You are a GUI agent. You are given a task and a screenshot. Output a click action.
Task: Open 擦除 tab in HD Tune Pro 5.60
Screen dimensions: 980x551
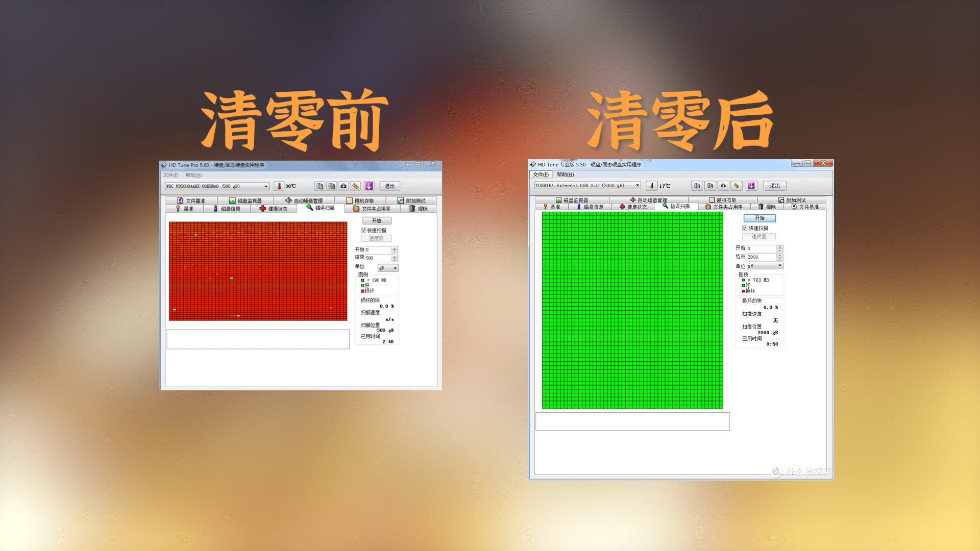[419, 209]
